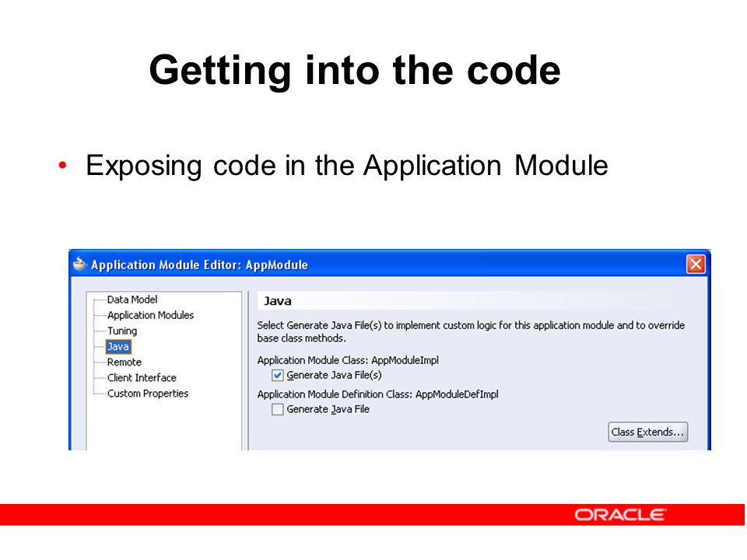The image size is (747, 560).
Task: Uncheck the Generate Java File(s) checkbox
Action: pyautogui.click(x=277, y=375)
